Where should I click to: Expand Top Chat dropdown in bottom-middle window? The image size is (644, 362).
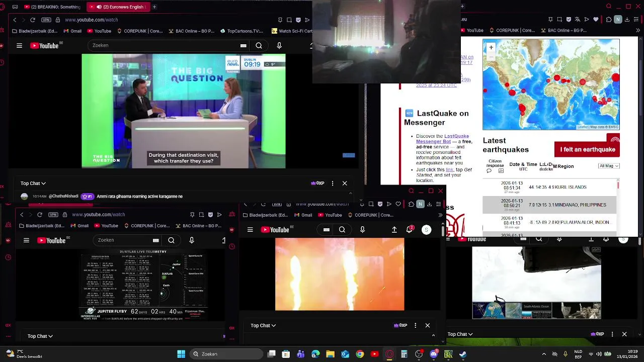tap(263, 326)
